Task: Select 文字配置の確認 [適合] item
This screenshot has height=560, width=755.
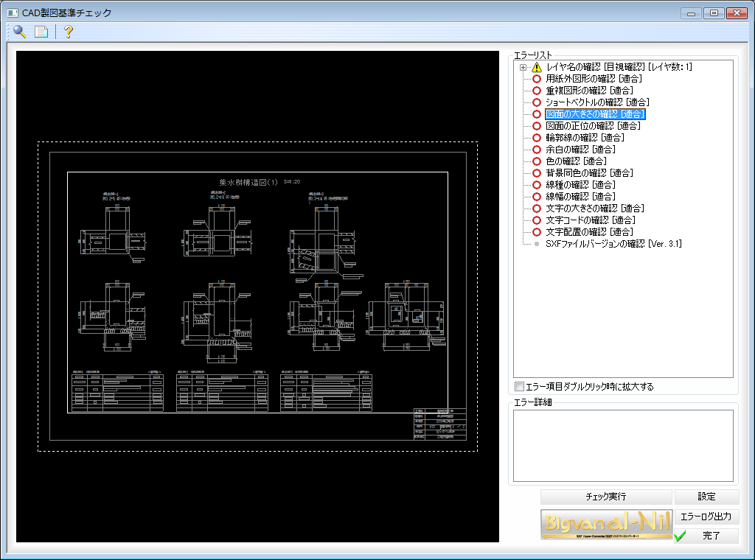Action: 589,232
